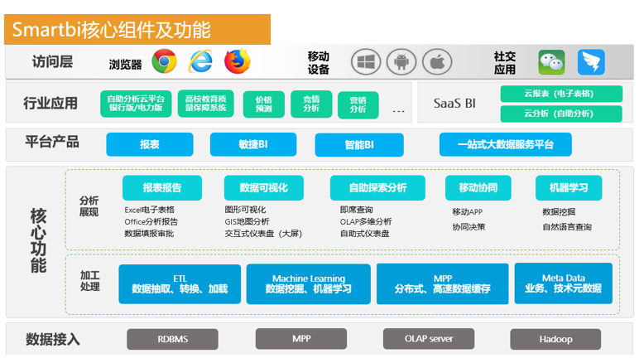Click the OLAP server data source box
644x363 pixels.
coord(429,339)
